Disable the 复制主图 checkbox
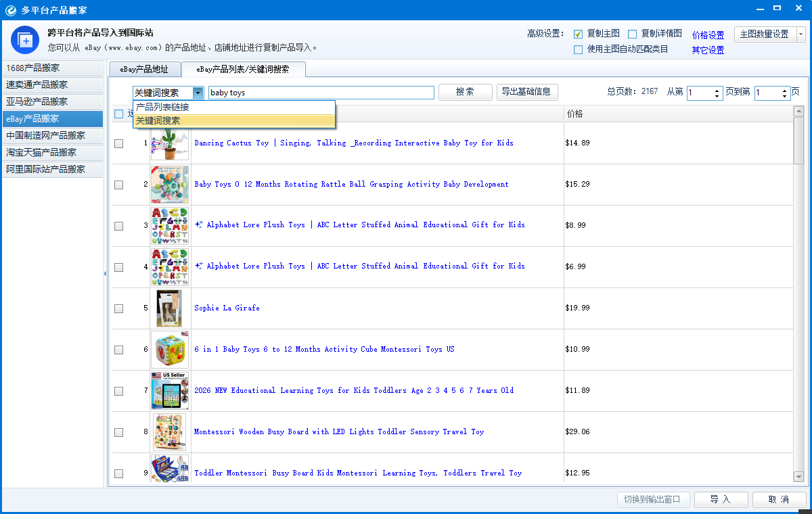 [x=579, y=34]
